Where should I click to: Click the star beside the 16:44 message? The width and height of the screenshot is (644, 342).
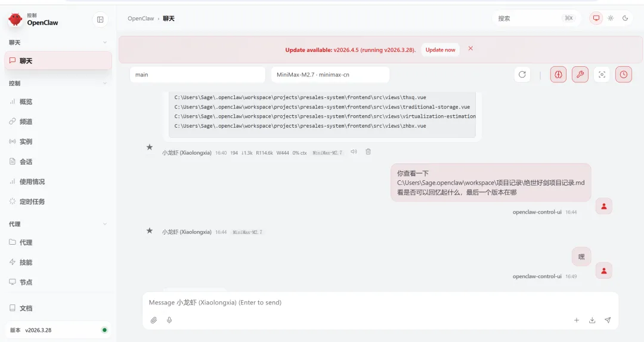[150, 230]
